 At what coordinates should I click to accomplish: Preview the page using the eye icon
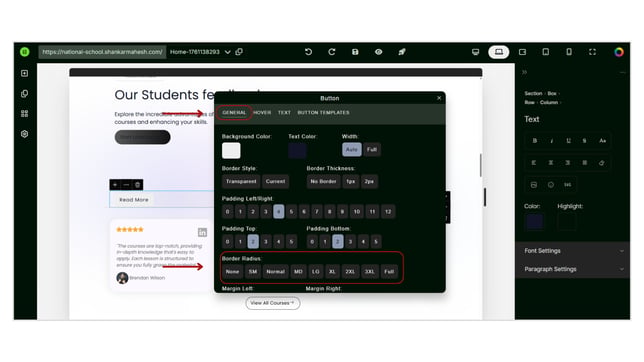pos(379,52)
